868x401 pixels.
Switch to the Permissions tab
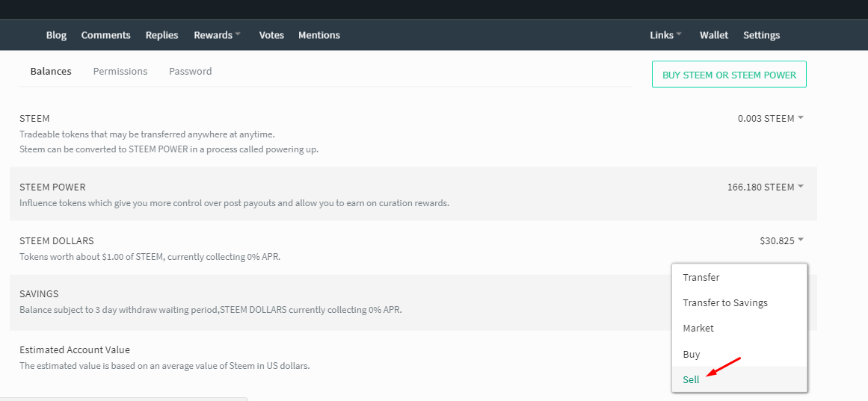[x=120, y=72]
